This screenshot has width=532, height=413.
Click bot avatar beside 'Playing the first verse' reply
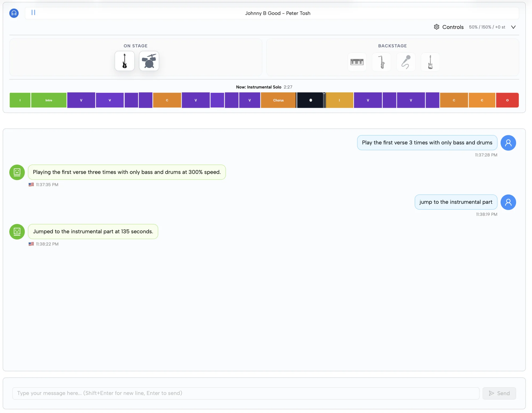coord(17,172)
